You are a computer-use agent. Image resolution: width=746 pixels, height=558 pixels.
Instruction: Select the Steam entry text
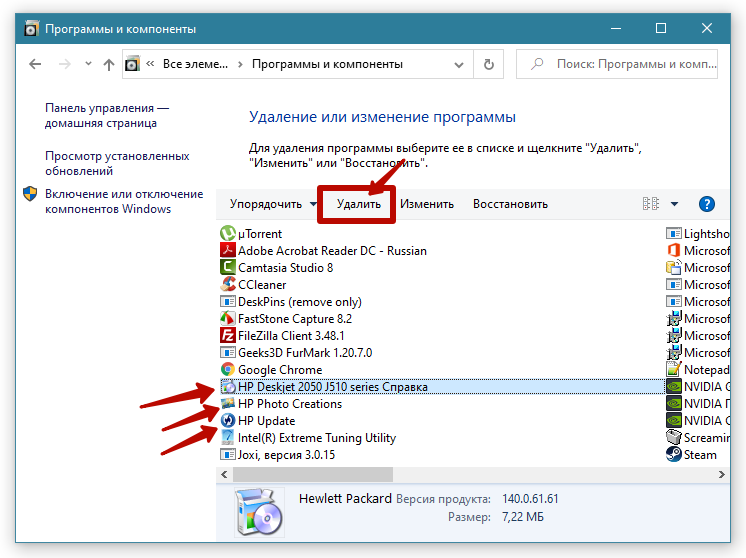click(700, 455)
